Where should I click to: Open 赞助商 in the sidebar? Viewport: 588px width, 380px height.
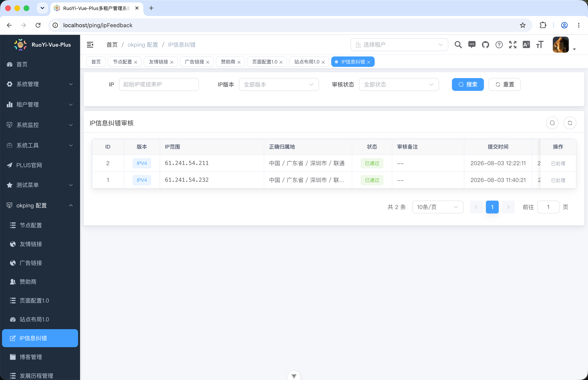click(40, 281)
